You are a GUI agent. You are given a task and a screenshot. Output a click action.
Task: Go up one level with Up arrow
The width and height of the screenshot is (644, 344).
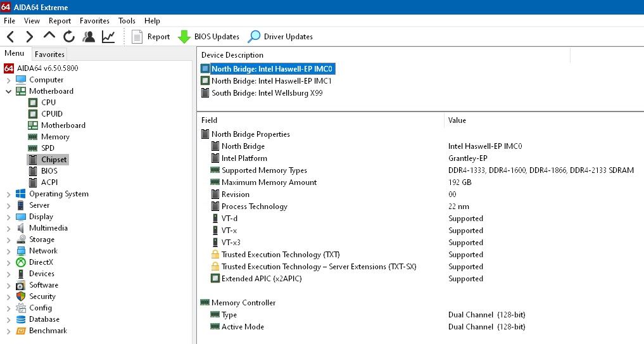click(49, 36)
